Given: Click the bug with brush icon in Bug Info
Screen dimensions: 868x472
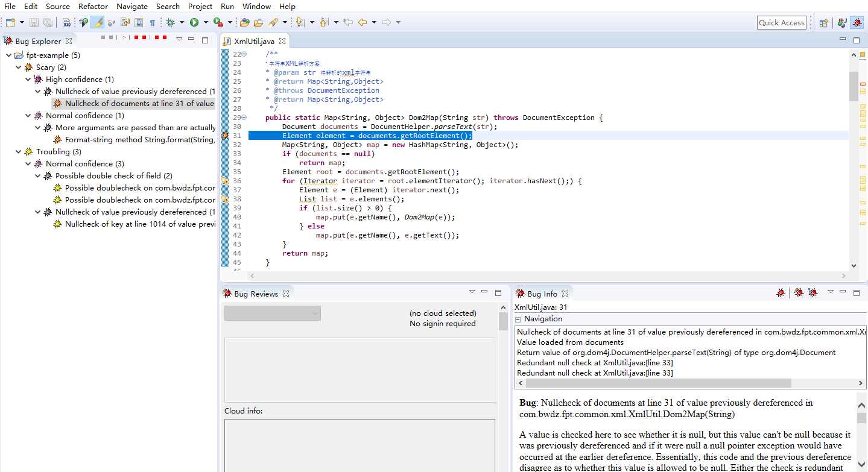Looking at the screenshot, I should pyautogui.click(x=799, y=293).
